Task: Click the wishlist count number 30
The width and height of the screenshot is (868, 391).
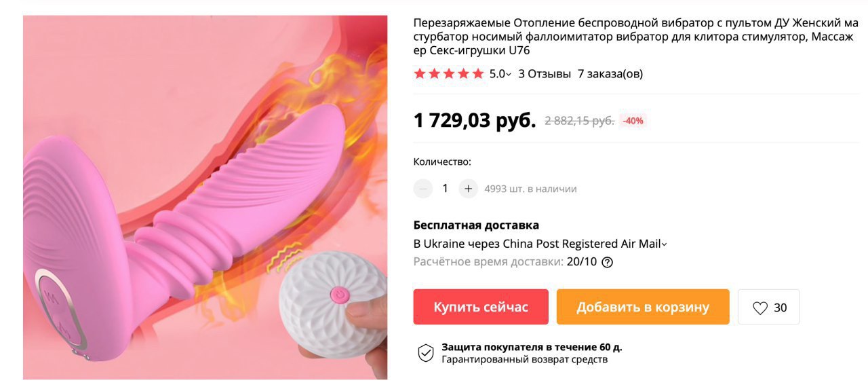Action: (781, 308)
